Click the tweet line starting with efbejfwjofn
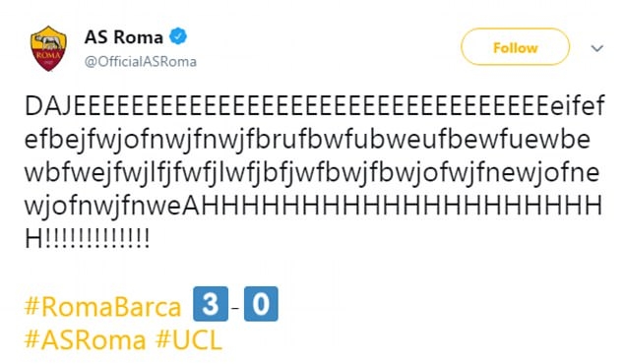Screen dimensions: 624x364 307,140
